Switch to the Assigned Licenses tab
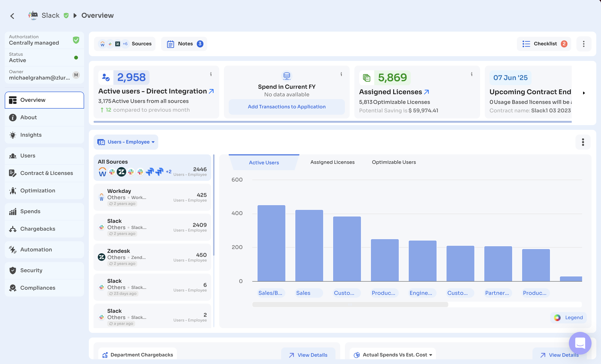The width and height of the screenshot is (601, 364). point(332,162)
